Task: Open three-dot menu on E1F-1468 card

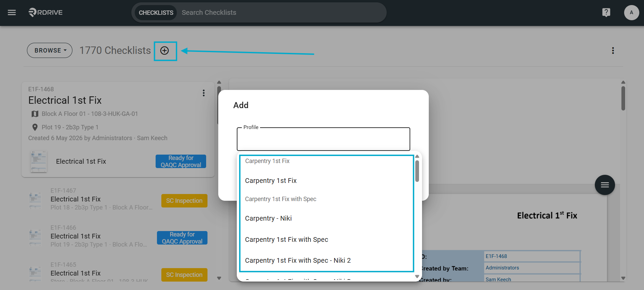Action: coord(203,93)
